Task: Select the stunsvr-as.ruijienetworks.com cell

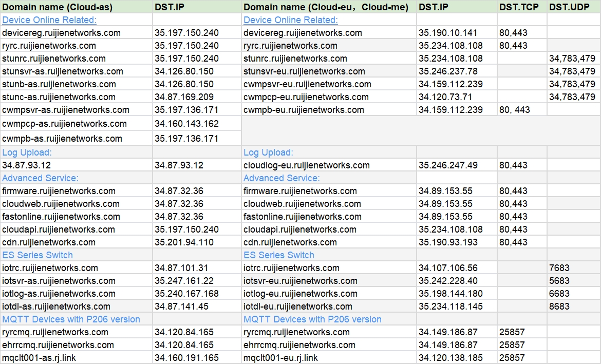Action: pyautogui.click(x=63, y=71)
